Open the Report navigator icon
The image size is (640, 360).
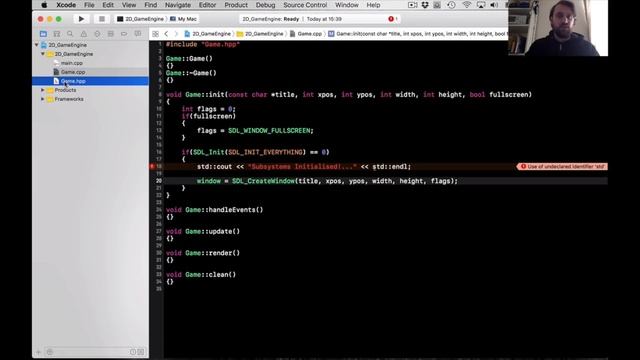tap(138, 33)
